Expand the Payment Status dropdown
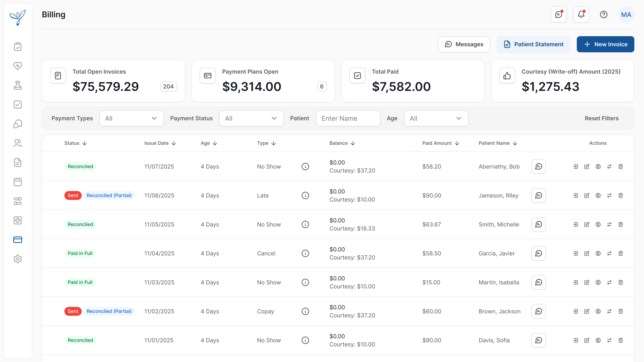The width and height of the screenshot is (644, 362). pos(251,118)
